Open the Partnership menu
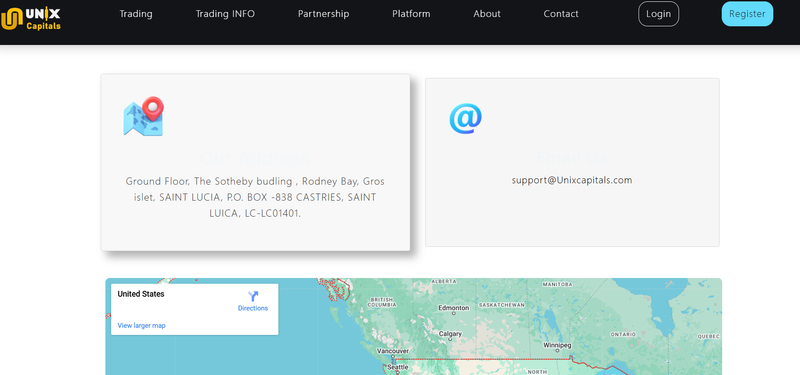Image resolution: width=800 pixels, height=375 pixels. [323, 14]
